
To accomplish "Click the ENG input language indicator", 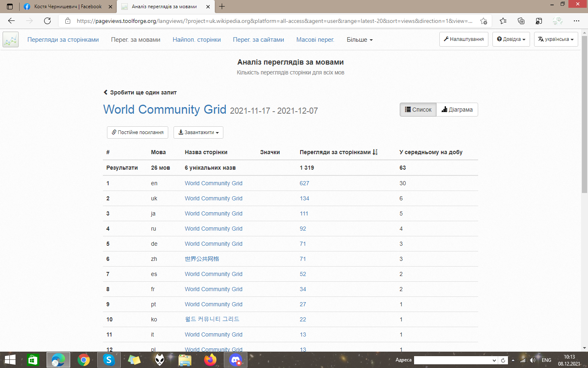I will 546,360.
